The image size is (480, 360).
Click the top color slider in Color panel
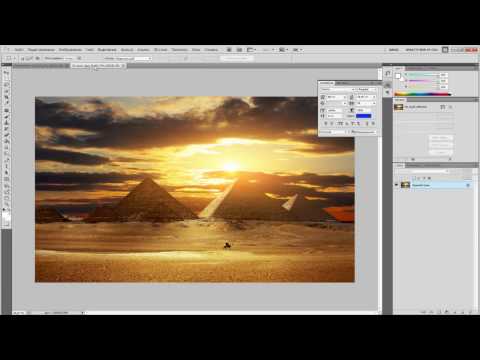423,75
